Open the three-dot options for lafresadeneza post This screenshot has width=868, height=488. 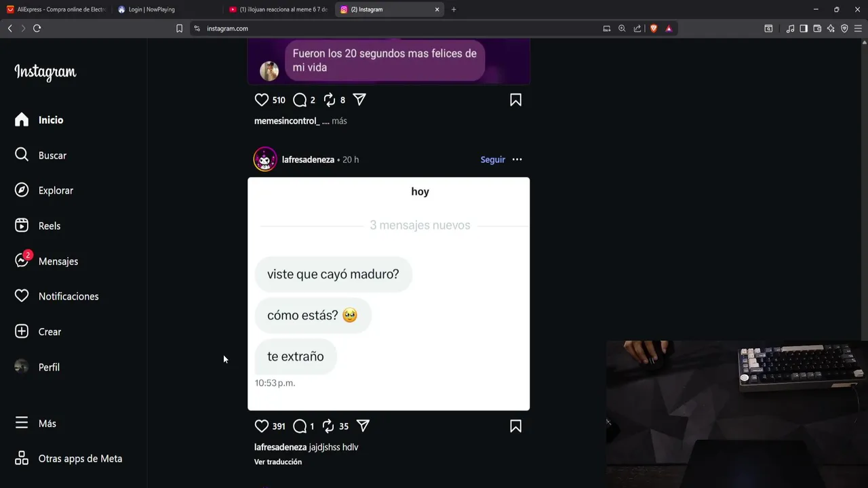point(517,159)
